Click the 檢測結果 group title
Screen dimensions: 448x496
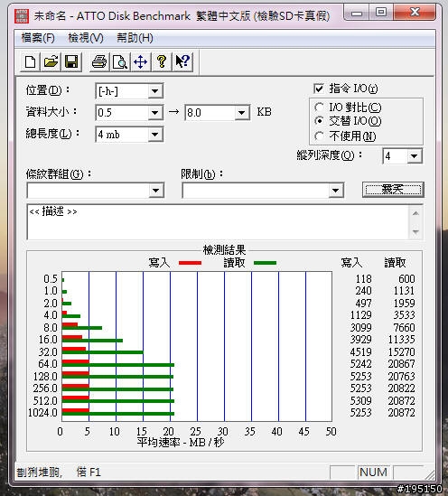(224, 250)
